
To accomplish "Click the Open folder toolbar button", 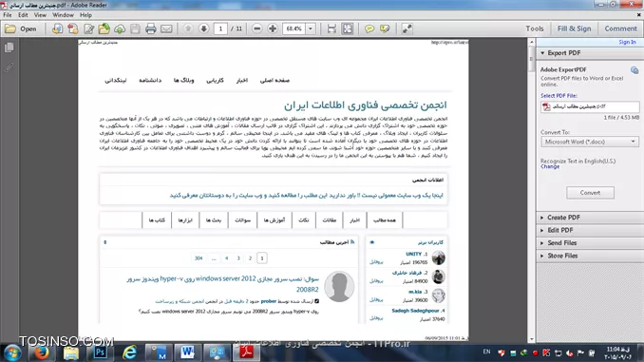I will point(21,29).
